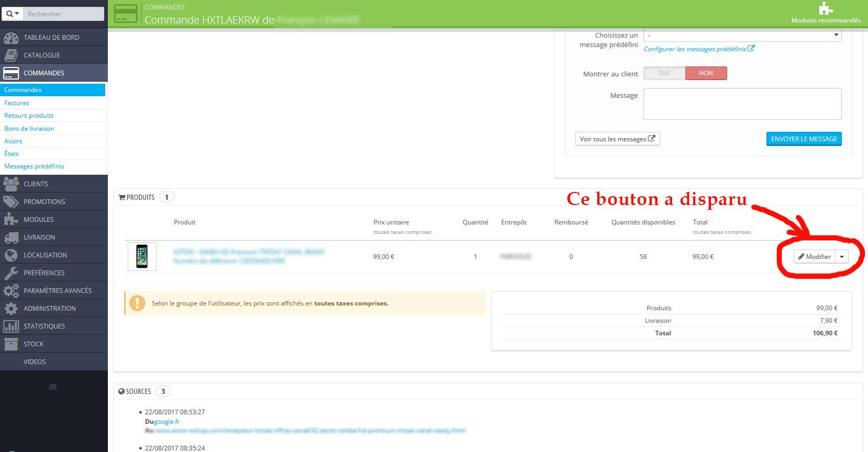Viewport: 868px width, 452px height.
Task: Open the Paramètres avancés gears icon
Action: tap(11, 290)
